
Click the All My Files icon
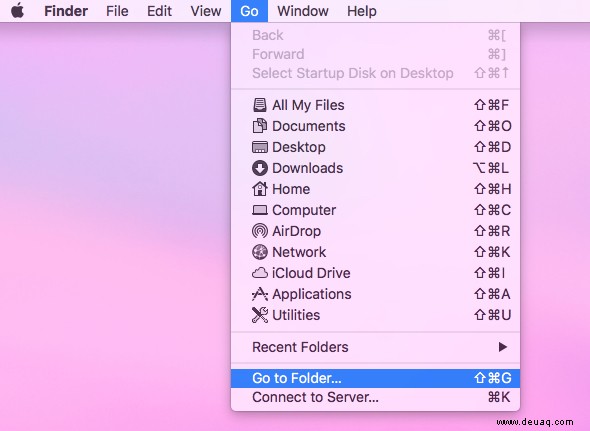[260, 105]
